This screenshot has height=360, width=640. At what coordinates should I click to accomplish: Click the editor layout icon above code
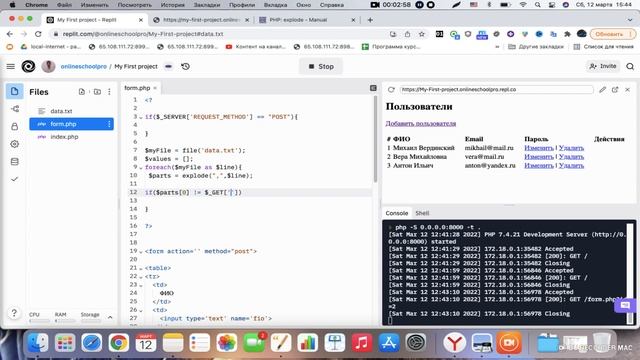click(373, 88)
